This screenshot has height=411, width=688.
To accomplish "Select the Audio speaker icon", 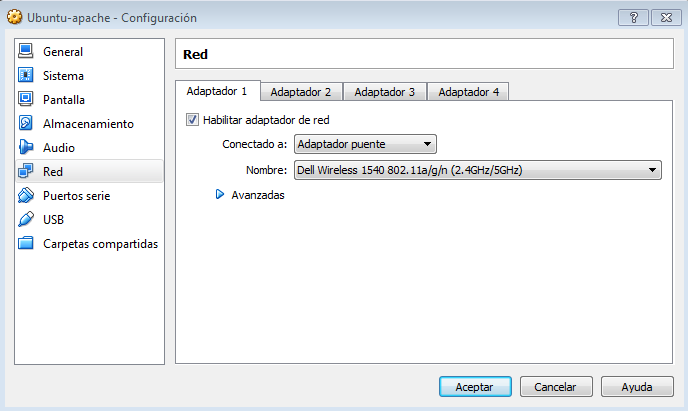I will [26, 148].
